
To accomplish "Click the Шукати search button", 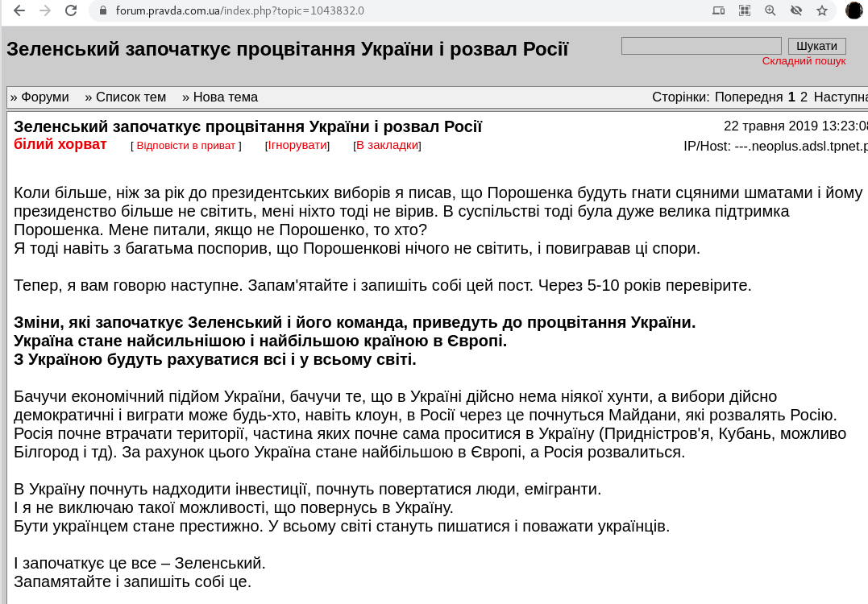I will pyautogui.click(x=817, y=46).
